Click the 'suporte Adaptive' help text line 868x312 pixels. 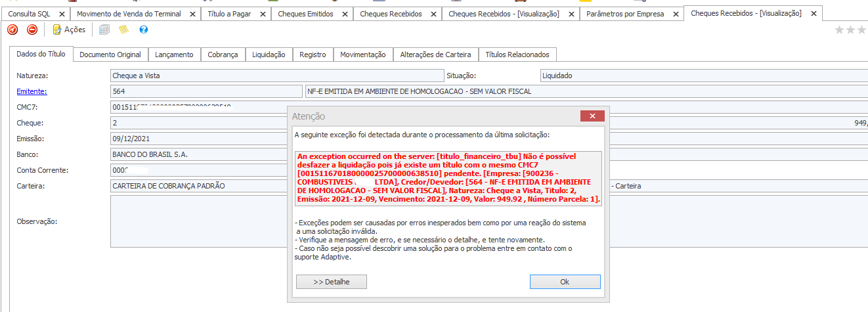[x=323, y=257]
